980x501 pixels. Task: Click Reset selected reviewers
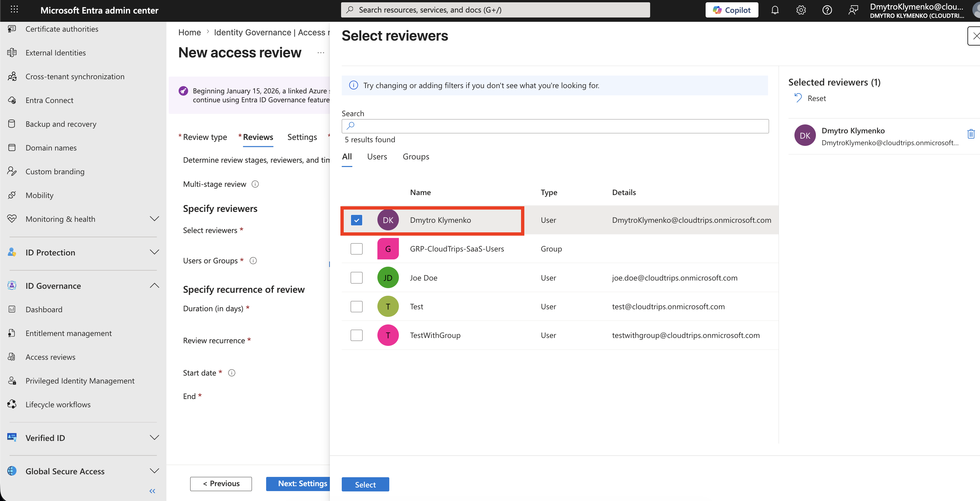tap(810, 98)
